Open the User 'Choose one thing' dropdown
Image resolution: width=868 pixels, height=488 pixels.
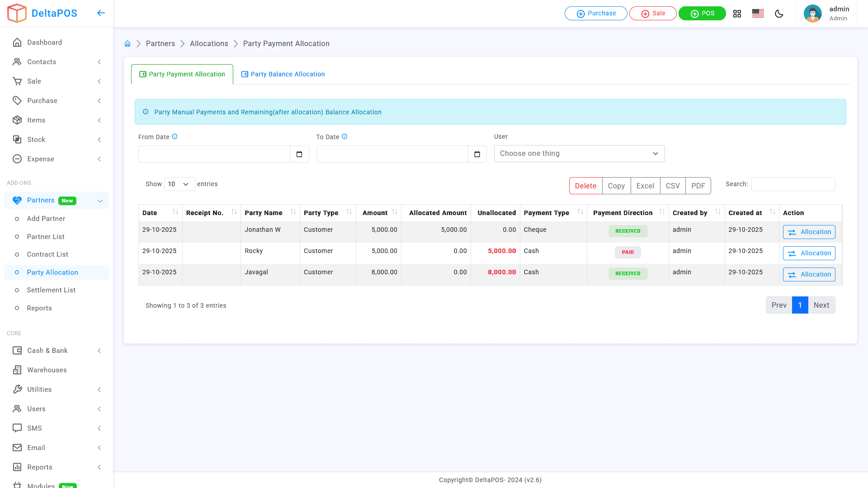click(579, 154)
